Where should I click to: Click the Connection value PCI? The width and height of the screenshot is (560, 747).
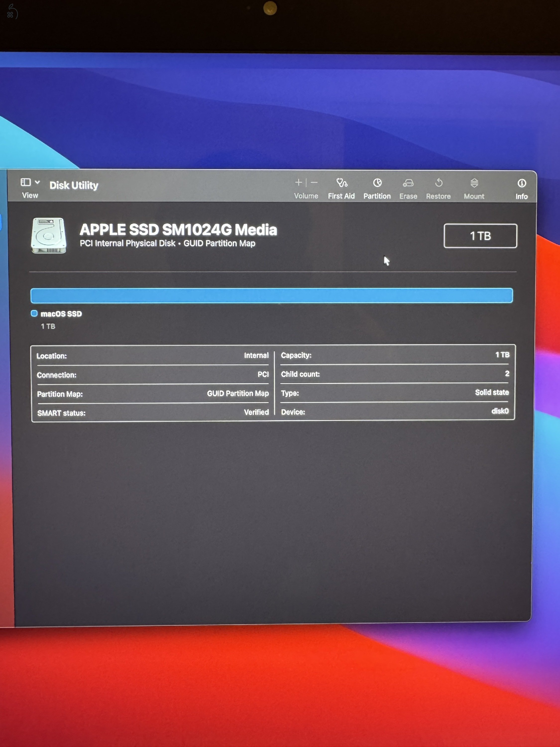point(263,374)
